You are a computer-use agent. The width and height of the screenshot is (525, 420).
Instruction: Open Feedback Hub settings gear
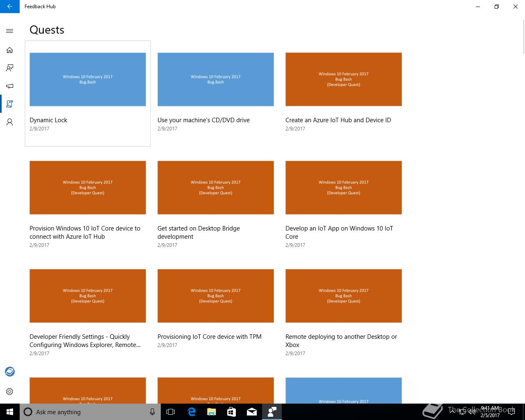click(10, 391)
